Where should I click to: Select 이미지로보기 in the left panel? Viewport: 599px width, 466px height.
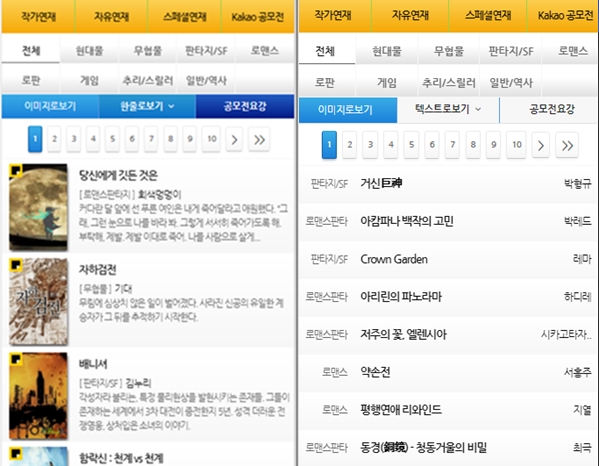50,106
